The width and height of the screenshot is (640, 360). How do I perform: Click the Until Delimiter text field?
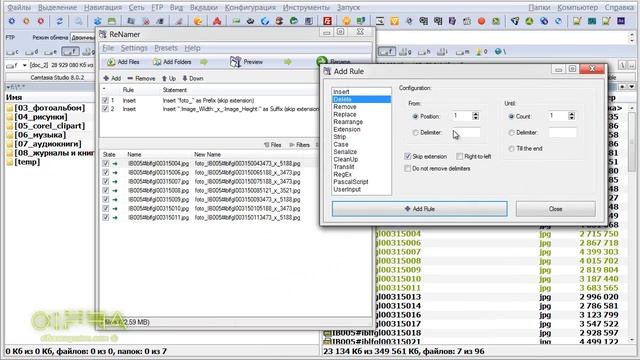click(562, 133)
